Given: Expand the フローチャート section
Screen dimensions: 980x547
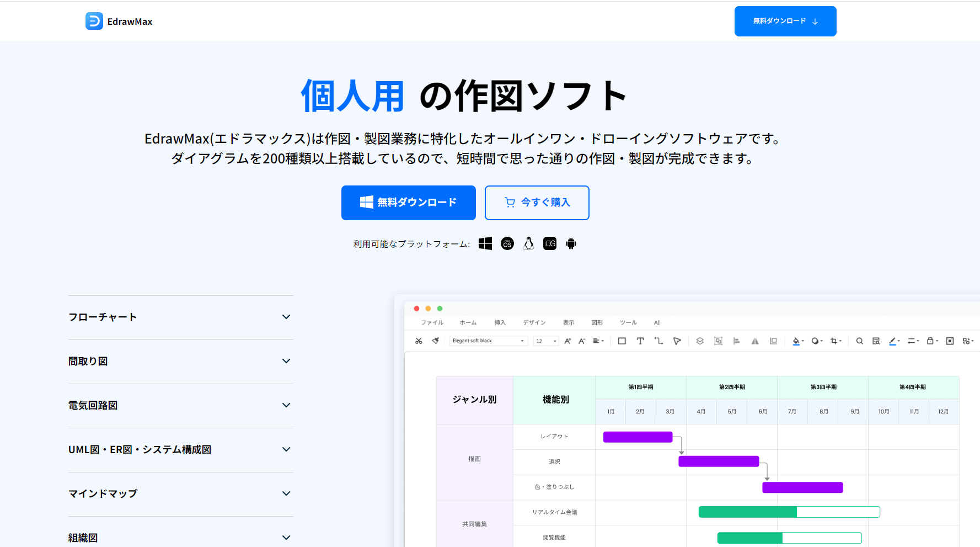Looking at the screenshot, I should (181, 317).
